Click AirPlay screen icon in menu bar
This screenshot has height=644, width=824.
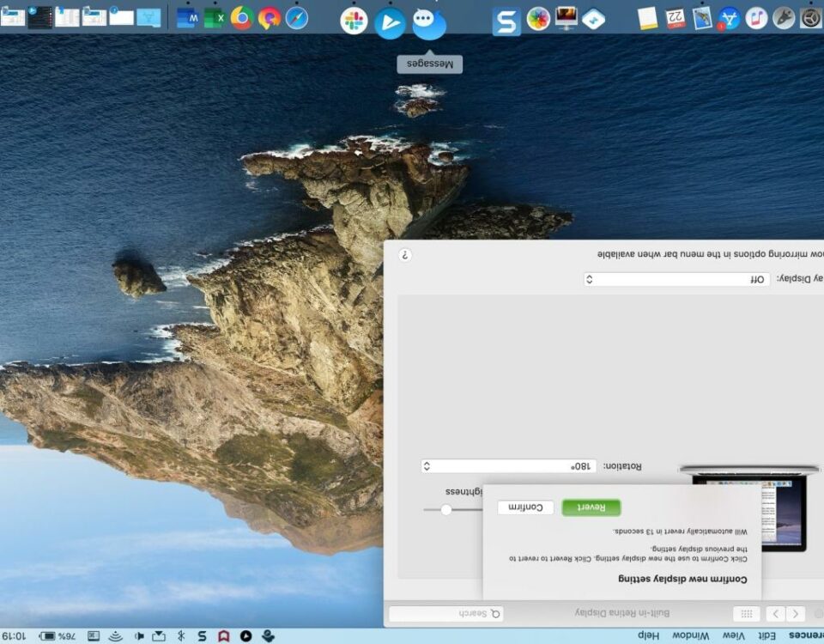pyautogui.click(x=159, y=636)
